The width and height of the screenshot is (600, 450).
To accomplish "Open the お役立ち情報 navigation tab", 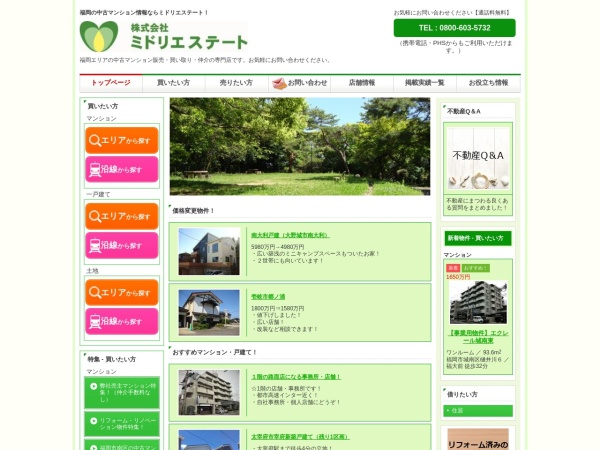I will 488,83.
